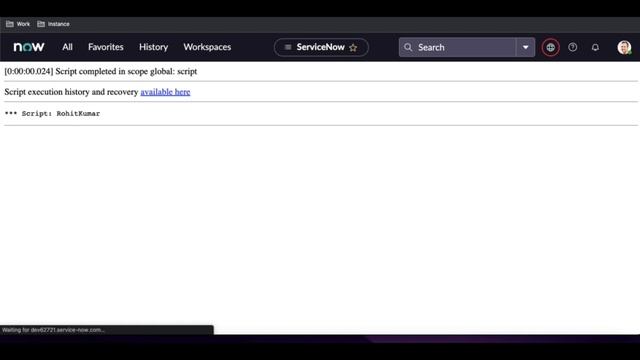Viewport: 640px width, 360px height.
Task: Open the Workspaces menu
Action: (207, 47)
